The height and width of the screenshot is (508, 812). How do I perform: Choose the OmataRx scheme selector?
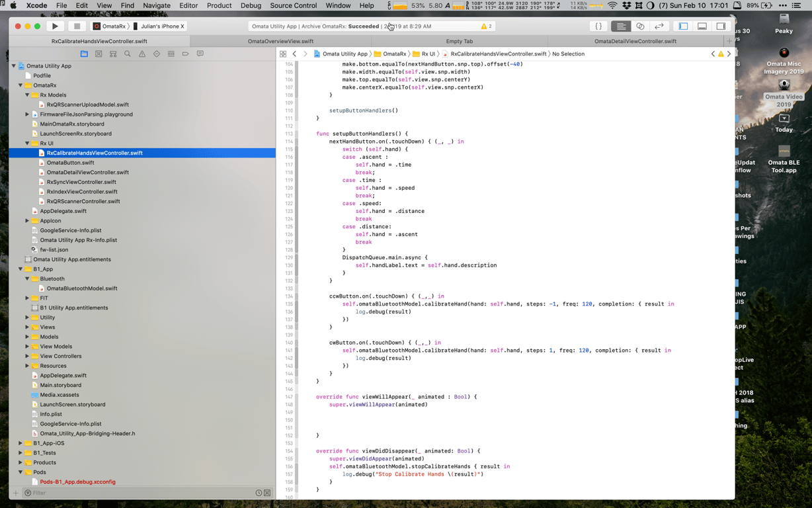[110, 26]
